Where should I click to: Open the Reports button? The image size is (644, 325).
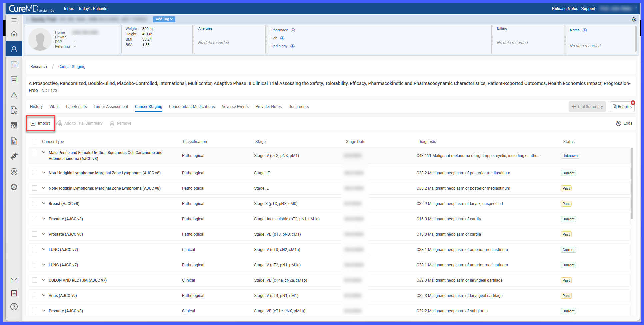(x=622, y=107)
